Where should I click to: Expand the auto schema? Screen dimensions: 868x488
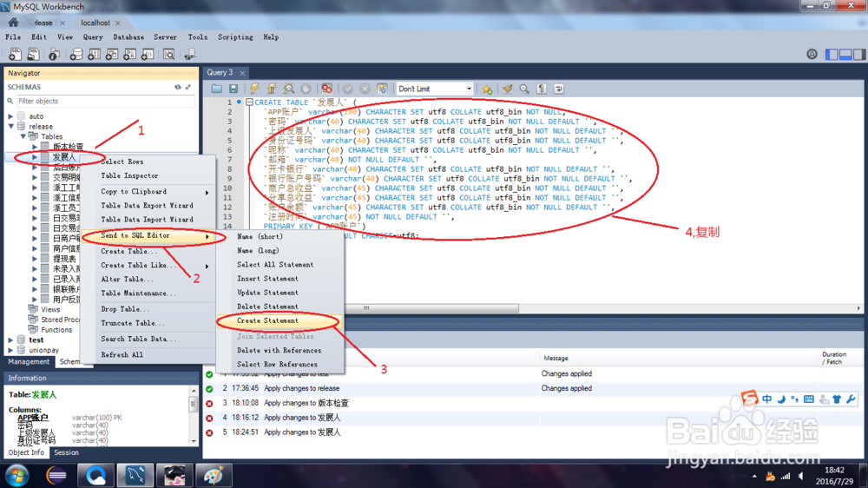(x=10, y=116)
